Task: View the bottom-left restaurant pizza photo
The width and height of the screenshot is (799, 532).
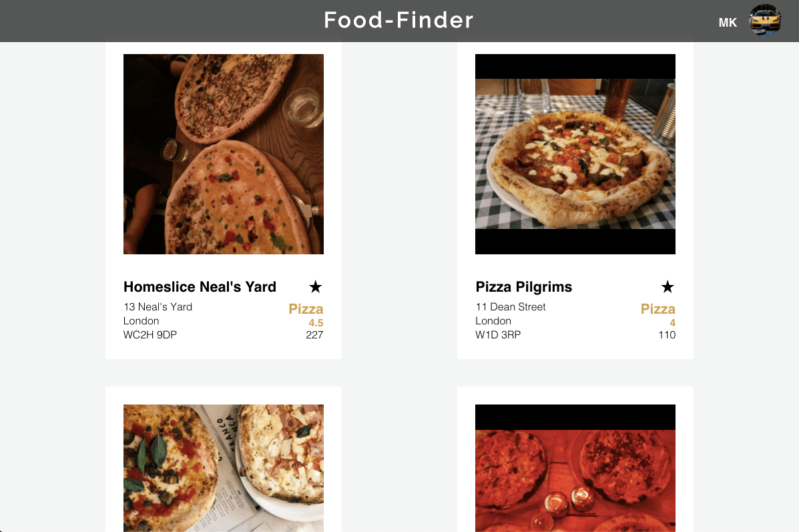Action: [x=224, y=467]
